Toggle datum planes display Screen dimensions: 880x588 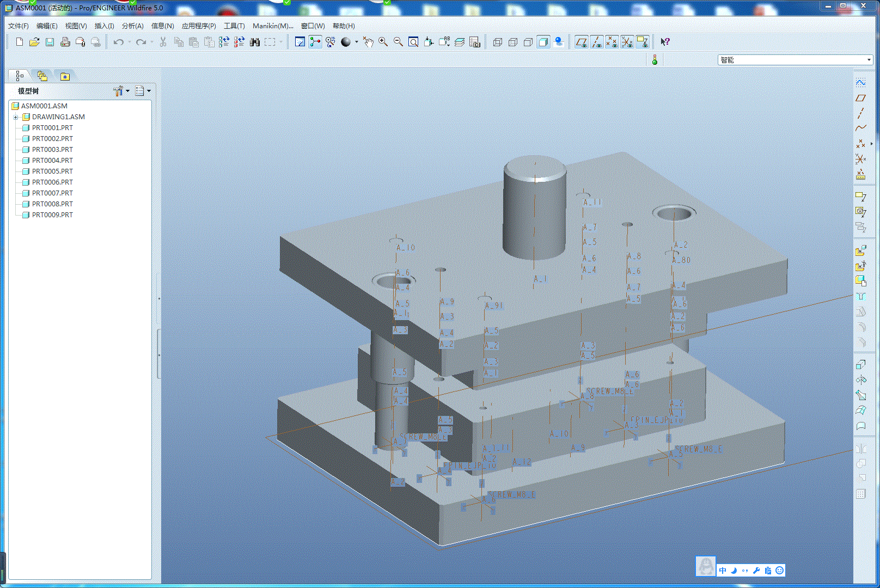(x=582, y=42)
